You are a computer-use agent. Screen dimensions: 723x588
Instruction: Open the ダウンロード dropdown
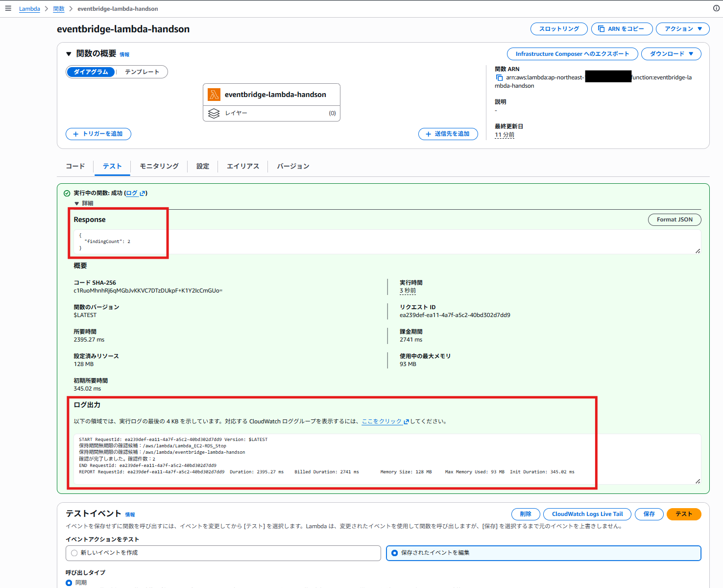coord(671,54)
